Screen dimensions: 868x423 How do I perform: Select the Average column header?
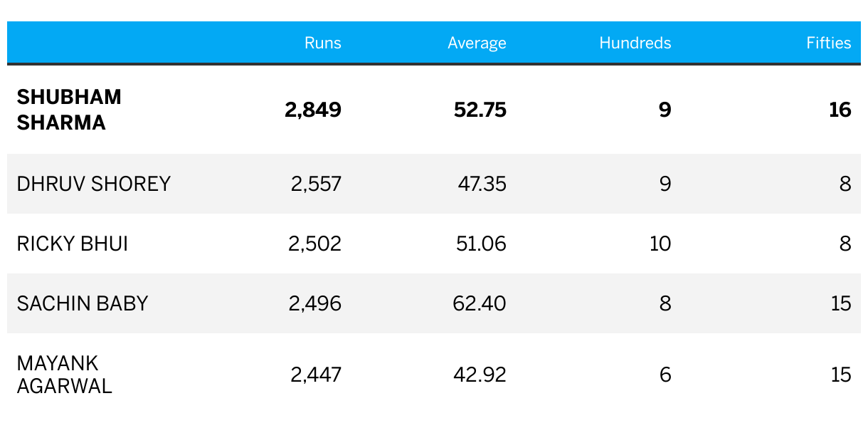pyautogui.click(x=477, y=43)
